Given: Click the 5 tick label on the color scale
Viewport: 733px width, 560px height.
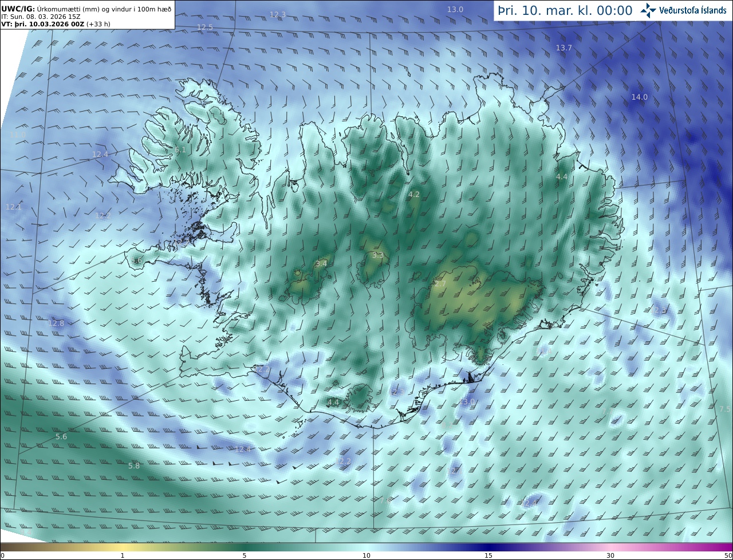Looking at the screenshot, I should [245, 555].
